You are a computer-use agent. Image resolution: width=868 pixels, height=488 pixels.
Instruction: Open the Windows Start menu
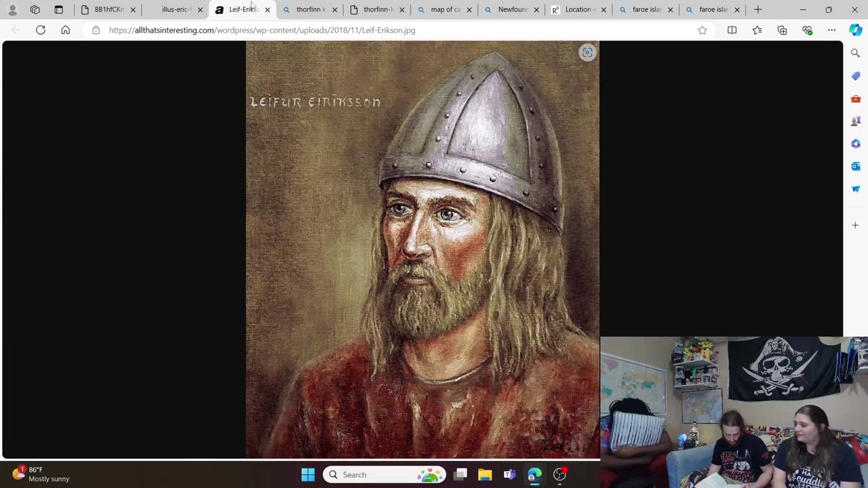[308, 474]
